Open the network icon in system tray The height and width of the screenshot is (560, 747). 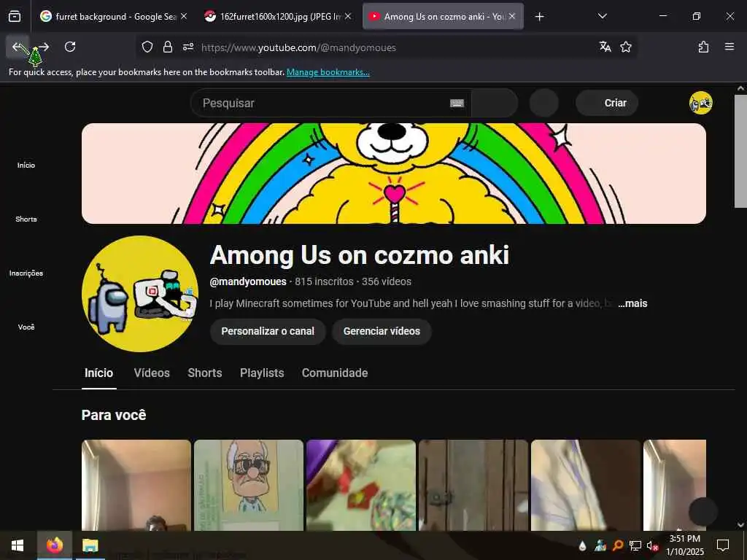[635, 545]
